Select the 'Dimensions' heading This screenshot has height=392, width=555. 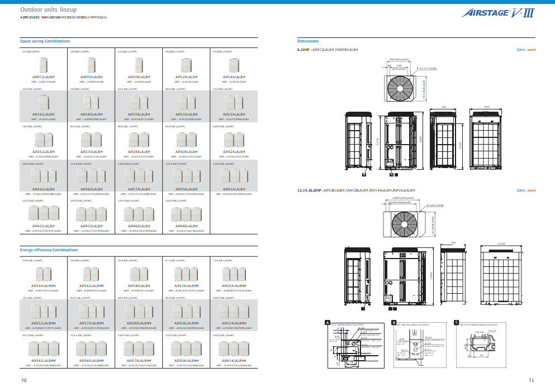(308, 41)
